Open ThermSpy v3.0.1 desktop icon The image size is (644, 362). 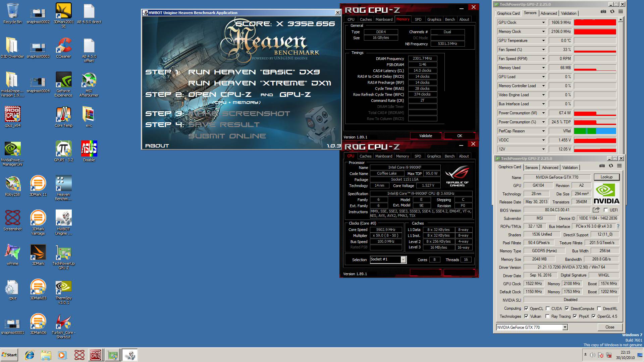tap(63, 292)
